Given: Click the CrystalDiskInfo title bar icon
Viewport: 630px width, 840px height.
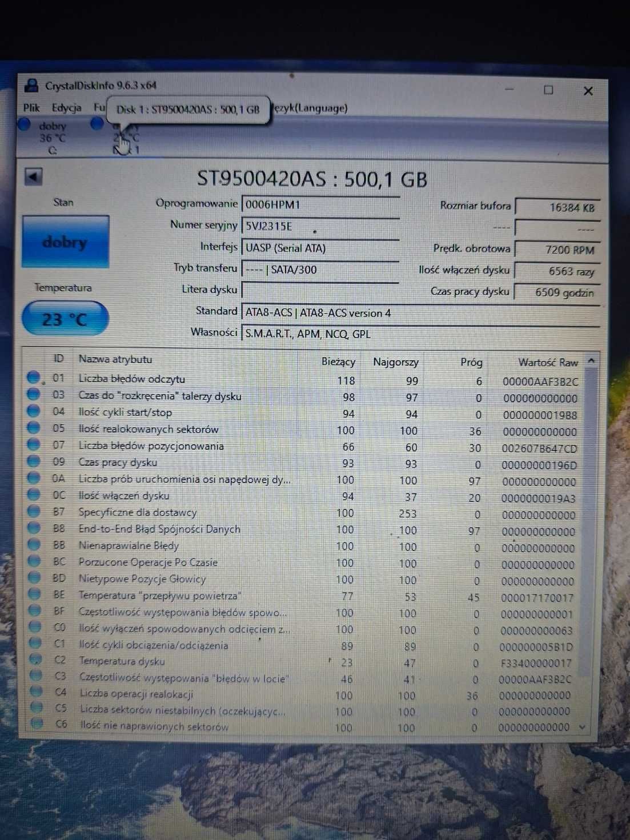Looking at the screenshot, I should tap(31, 86).
